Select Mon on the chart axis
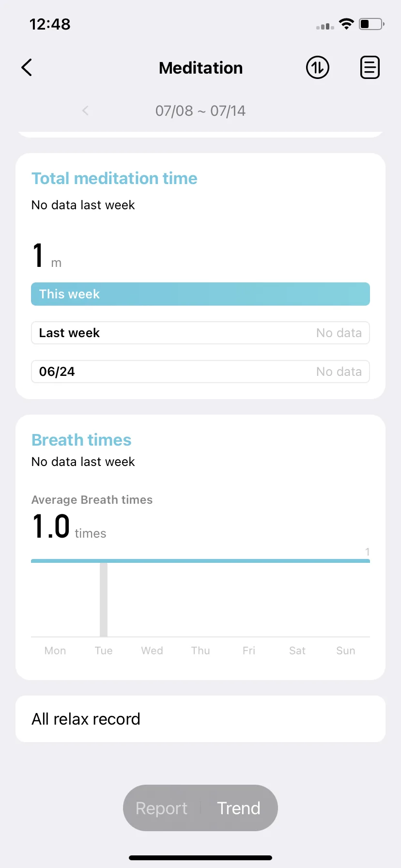 tap(55, 651)
